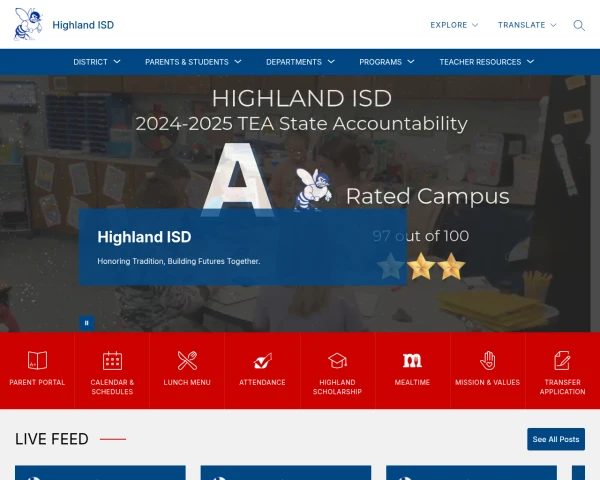Open the District menu item

(90, 62)
